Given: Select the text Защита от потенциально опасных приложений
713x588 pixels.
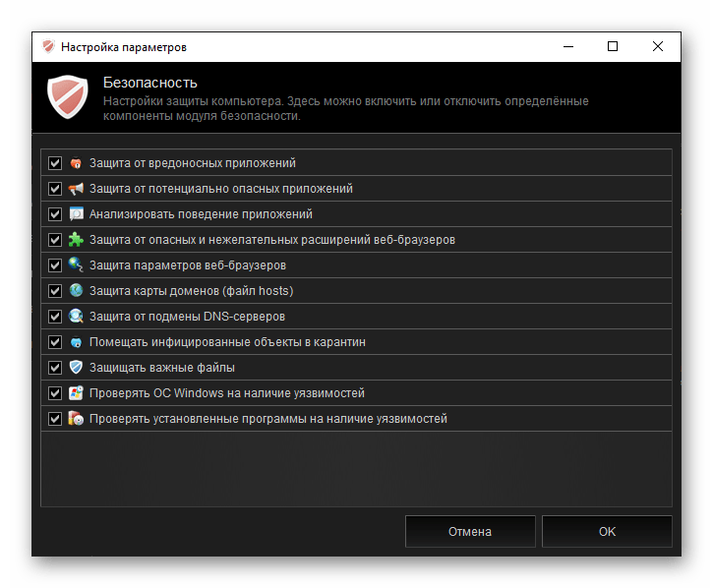Looking at the screenshot, I should [221, 188].
